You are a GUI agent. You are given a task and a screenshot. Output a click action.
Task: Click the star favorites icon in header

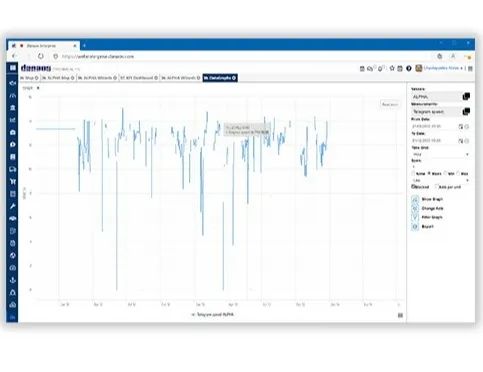[392, 68]
